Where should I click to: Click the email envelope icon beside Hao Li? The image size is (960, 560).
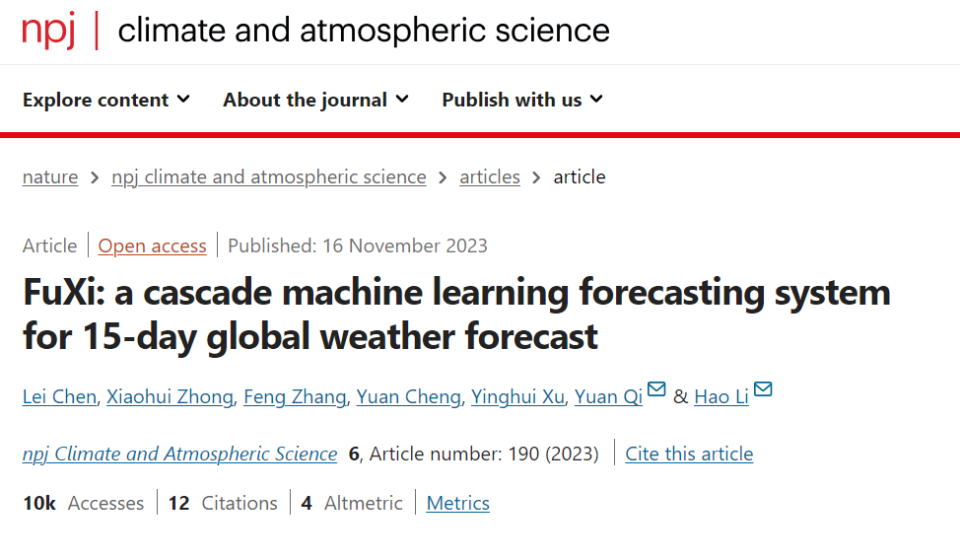763,390
